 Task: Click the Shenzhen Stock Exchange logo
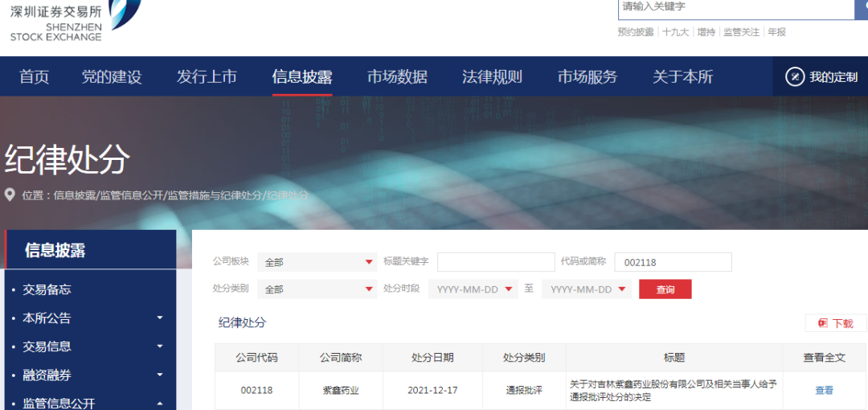point(72,21)
